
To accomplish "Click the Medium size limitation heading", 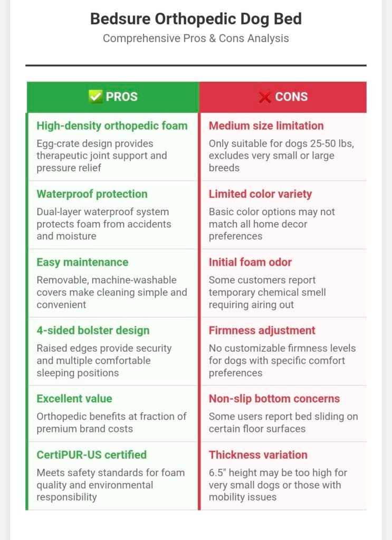I will (266, 126).
